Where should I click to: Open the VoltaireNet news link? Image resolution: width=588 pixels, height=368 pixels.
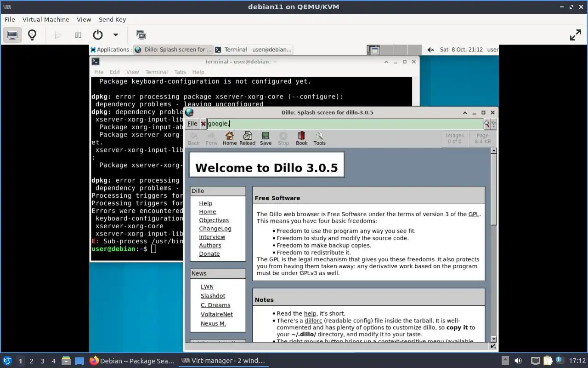click(x=217, y=314)
